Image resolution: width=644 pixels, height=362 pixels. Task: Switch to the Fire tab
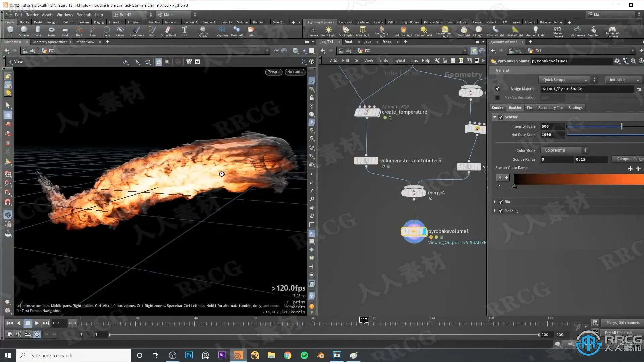click(x=530, y=108)
